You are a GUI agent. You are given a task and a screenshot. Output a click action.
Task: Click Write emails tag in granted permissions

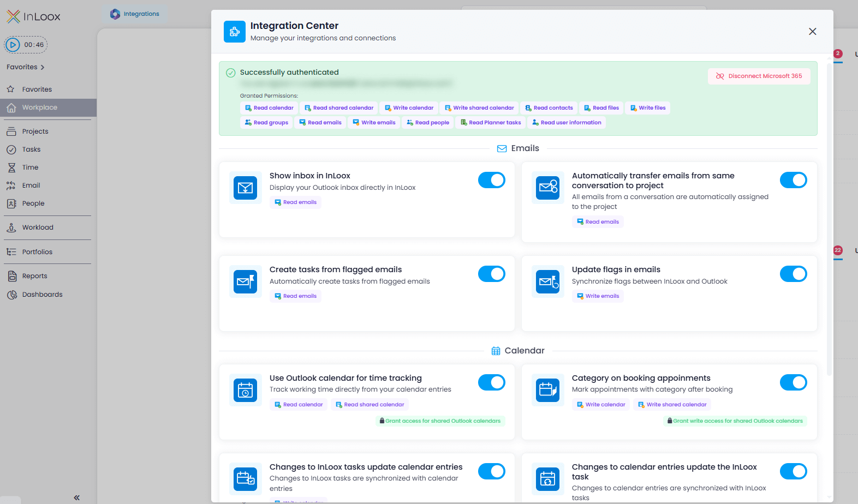374,123
